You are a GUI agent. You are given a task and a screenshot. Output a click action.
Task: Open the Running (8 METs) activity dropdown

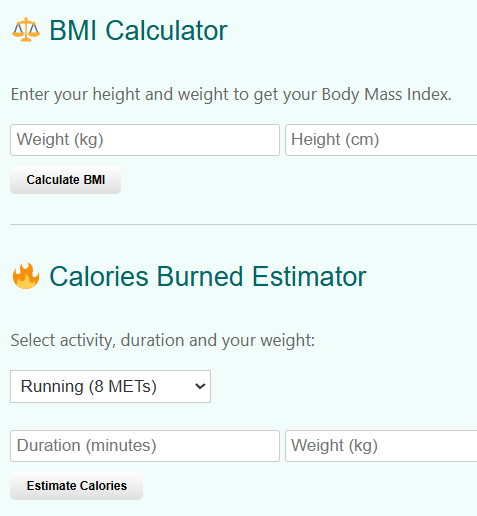click(110, 386)
